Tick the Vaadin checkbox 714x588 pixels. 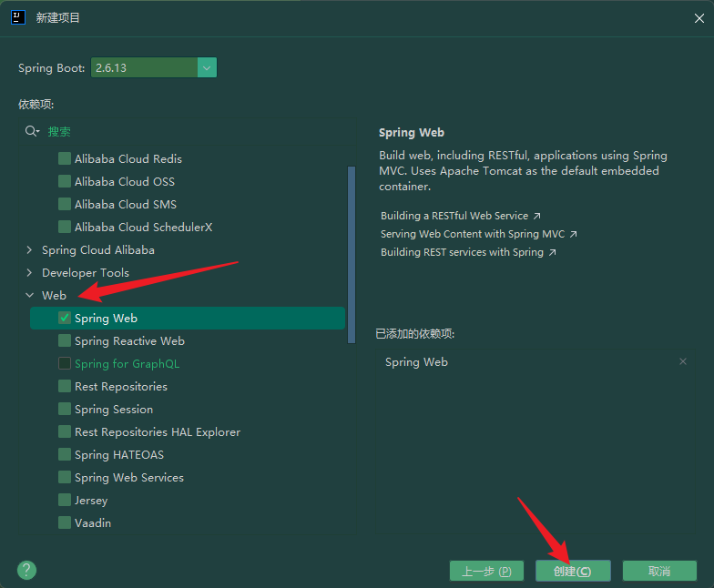(65, 522)
